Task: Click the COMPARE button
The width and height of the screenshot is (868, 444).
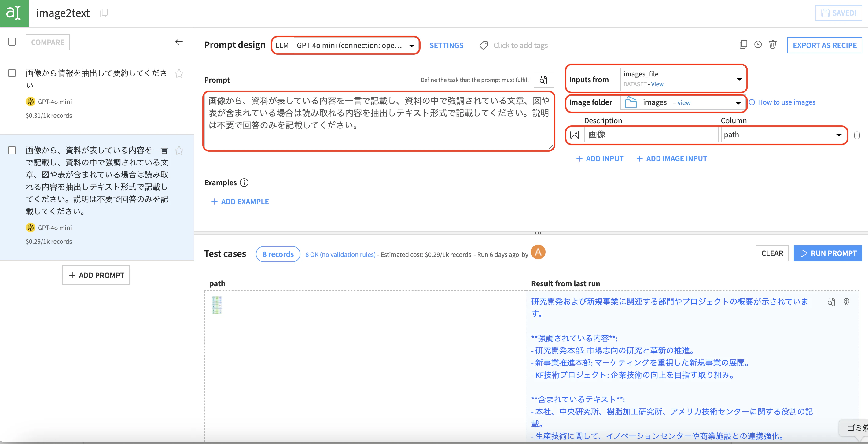Action: coord(47,42)
